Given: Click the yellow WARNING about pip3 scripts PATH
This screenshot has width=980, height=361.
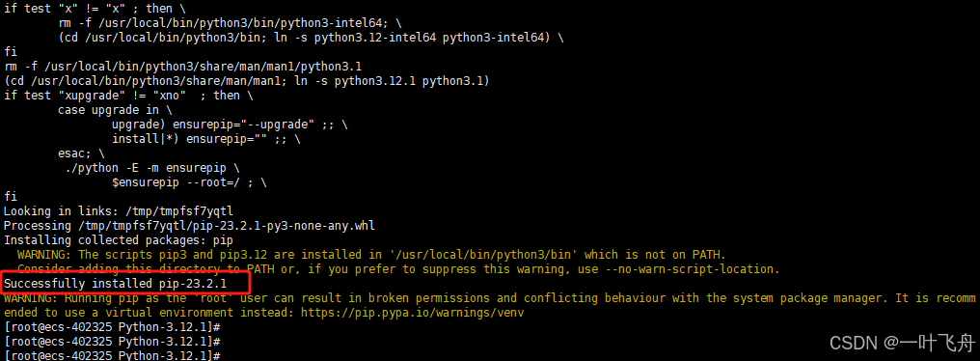Looking at the screenshot, I should tap(372, 255).
